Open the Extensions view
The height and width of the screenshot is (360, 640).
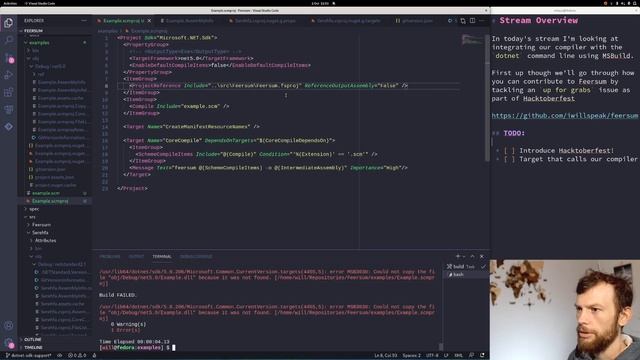point(9,92)
